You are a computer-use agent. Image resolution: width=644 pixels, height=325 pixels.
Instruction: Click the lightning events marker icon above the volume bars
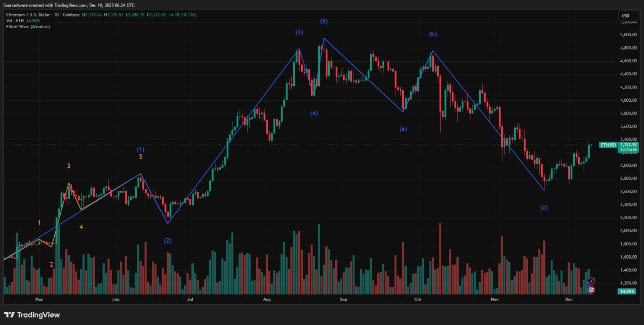click(x=591, y=281)
